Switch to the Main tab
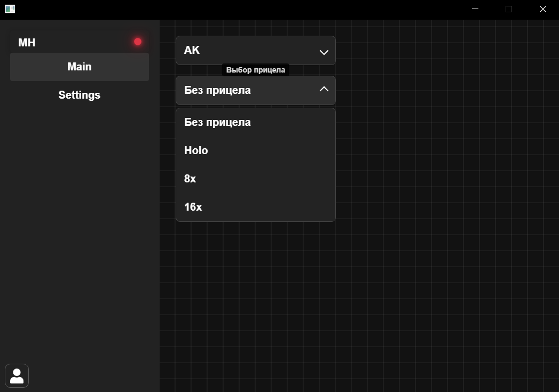Viewport: 559px width, 392px height. [79, 67]
